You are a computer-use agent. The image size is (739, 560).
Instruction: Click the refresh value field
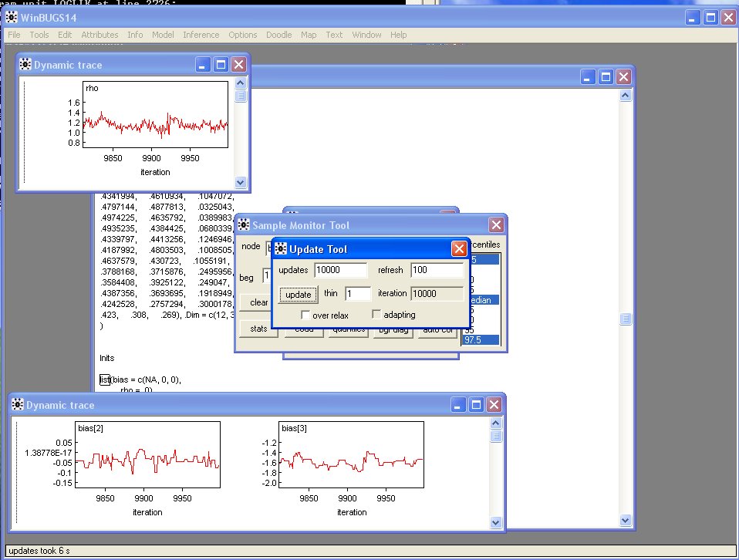pyautogui.click(x=437, y=271)
